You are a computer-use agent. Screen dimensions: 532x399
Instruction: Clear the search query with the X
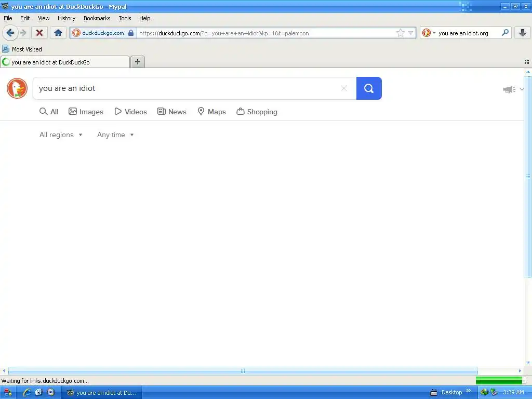coord(344,88)
